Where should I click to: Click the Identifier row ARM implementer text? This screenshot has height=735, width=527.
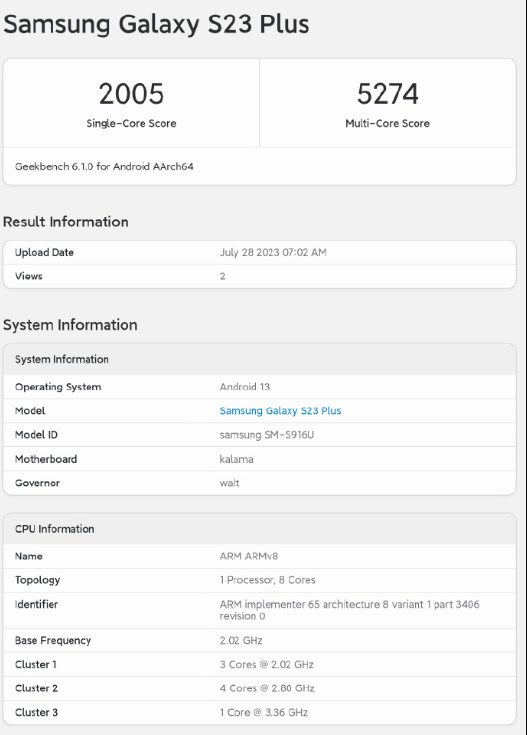pyautogui.click(x=349, y=610)
